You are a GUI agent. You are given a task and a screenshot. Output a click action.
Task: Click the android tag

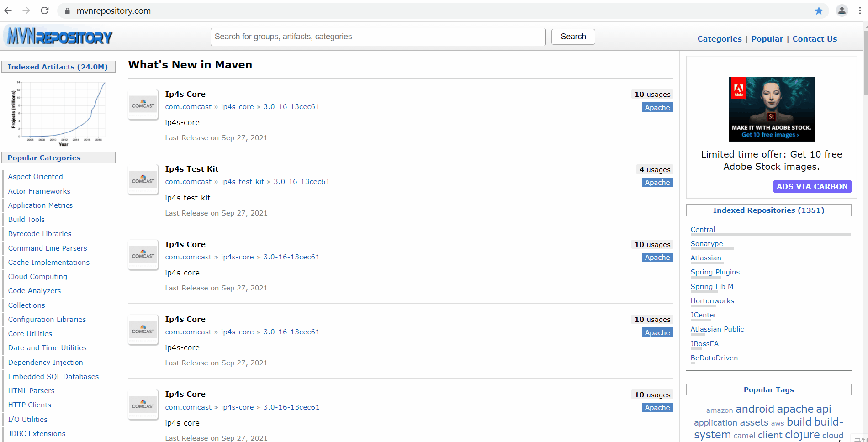(755, 409)
